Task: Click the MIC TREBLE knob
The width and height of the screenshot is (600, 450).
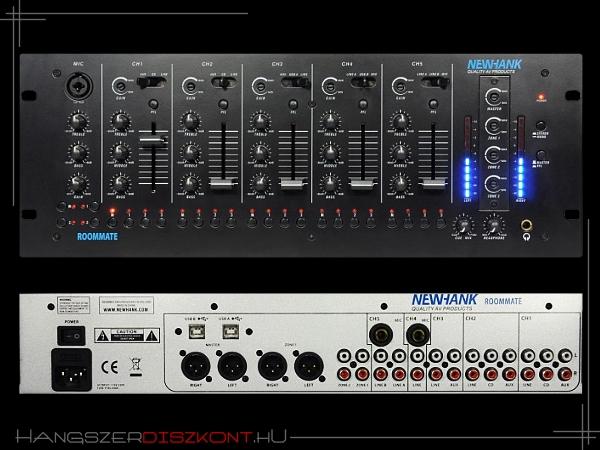Action: [x=78, y=122]
